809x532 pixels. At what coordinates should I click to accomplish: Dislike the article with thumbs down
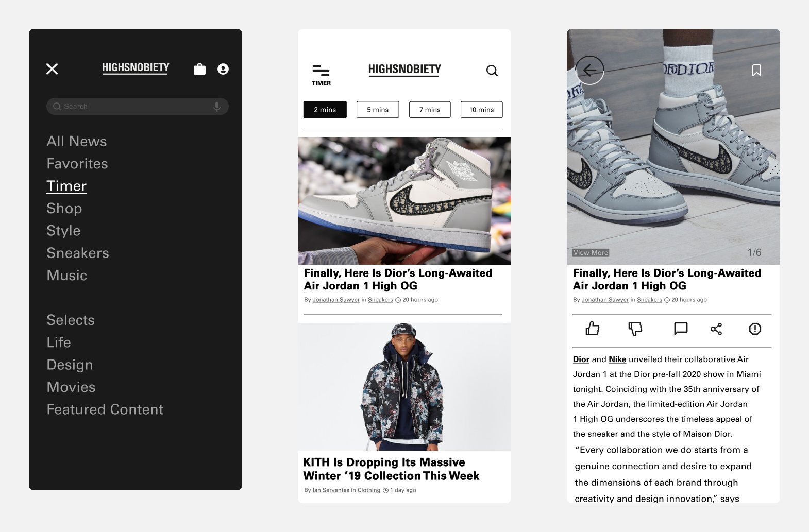[635, 329]
